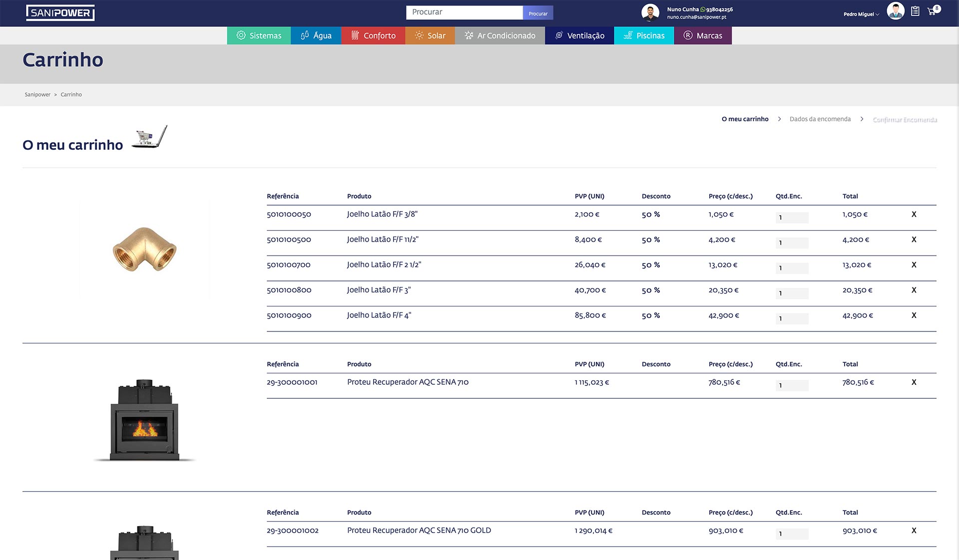
Task: Click the Carrinho page heading
Action: click(x=63, y=60)
